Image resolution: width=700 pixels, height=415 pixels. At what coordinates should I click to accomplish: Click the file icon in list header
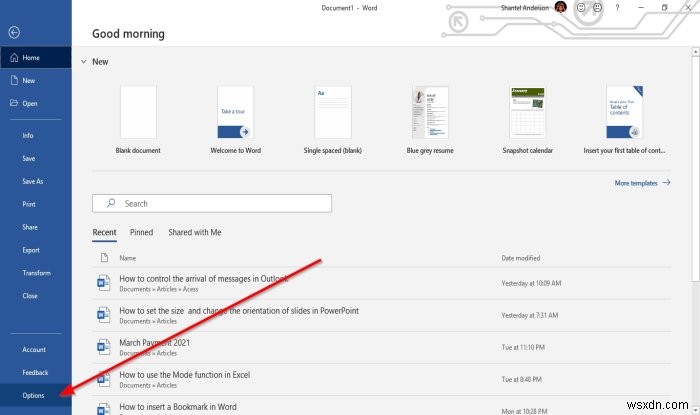click(104, 257)
